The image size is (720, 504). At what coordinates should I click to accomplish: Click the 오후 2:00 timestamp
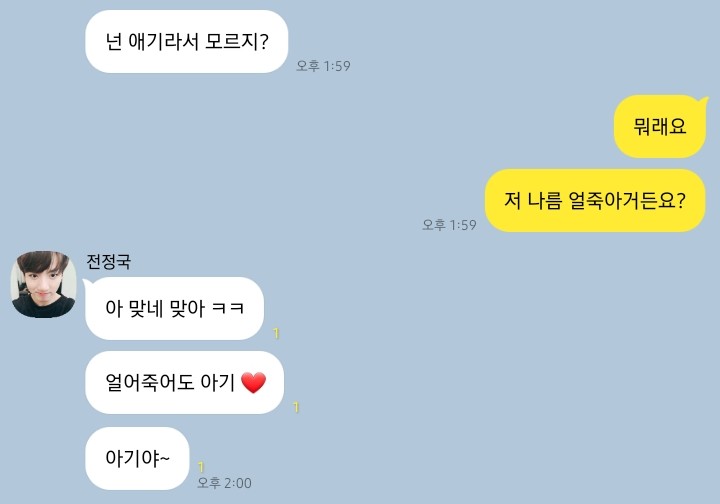coord(224,483)
